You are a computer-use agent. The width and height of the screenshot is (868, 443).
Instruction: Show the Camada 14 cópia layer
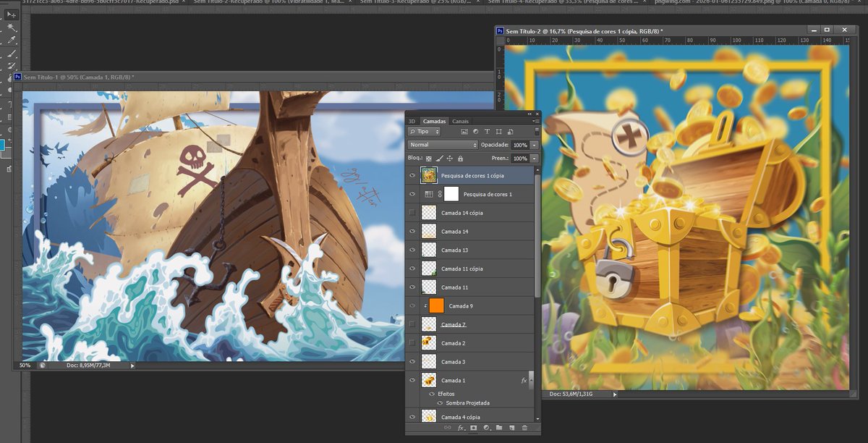pyautogui.click(x=412, y=213)
